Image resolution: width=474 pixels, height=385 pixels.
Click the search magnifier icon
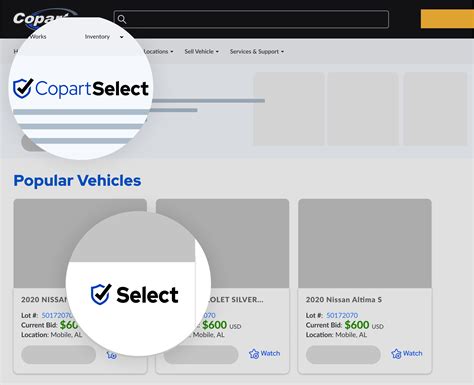pyautogui.click(x=122, y=19)
